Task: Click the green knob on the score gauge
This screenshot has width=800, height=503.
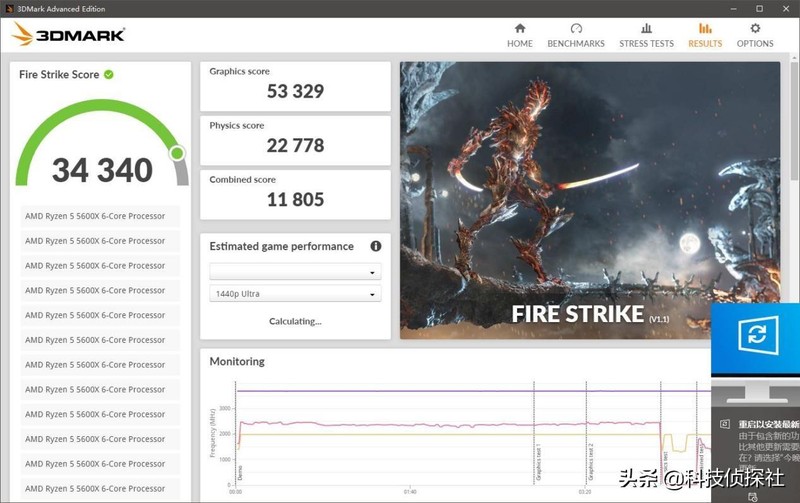Action: click(x=177, y=153)
